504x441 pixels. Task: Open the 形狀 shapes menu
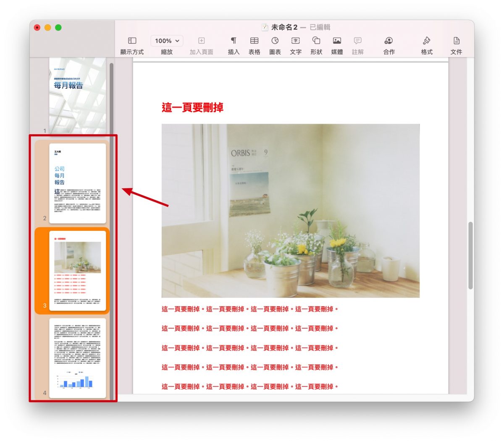pos(316,45)
